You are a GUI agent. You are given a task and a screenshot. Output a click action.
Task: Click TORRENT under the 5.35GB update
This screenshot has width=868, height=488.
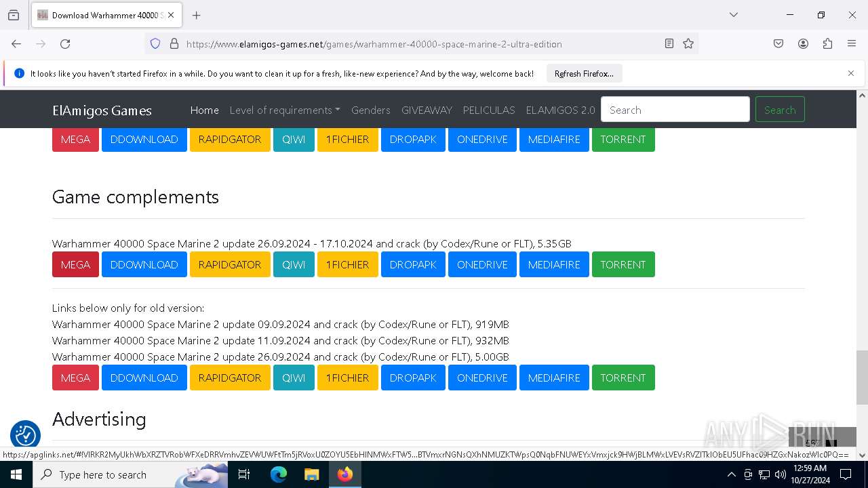click(x=623, y=264)
